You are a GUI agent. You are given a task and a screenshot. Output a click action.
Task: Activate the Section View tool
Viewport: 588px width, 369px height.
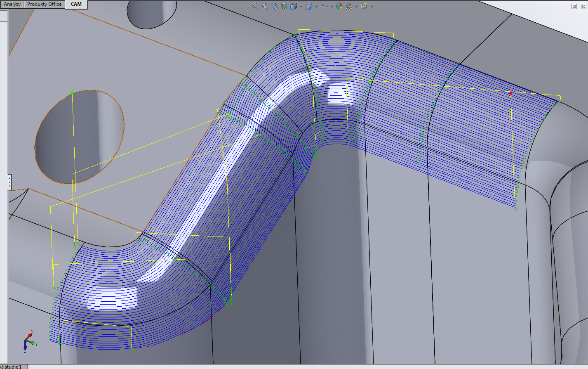(x=284, y=6)
